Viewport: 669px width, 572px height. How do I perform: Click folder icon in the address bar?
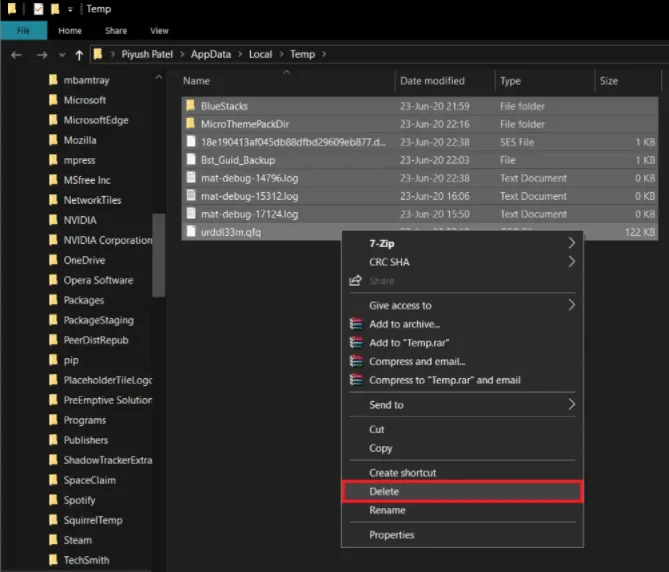pyautogui.click(x=98, y=54)
